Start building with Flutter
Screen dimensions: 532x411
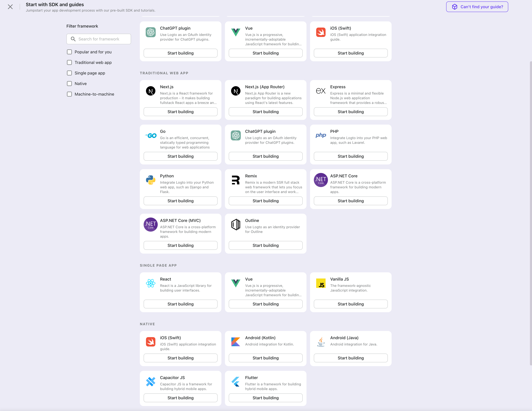pyautogui.click(x=266, y=398)
